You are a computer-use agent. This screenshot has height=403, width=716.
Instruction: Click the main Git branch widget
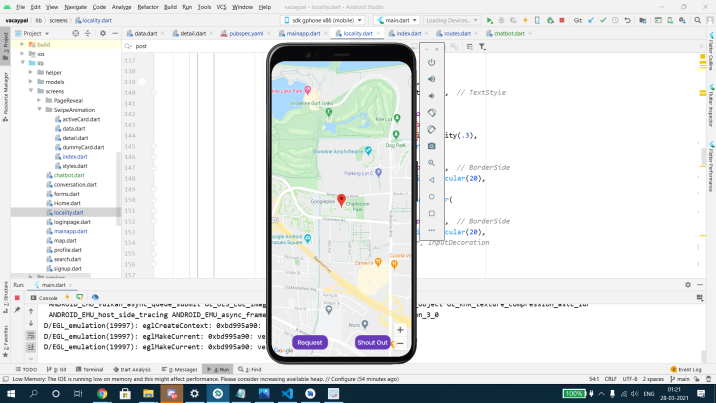point(680,379)
